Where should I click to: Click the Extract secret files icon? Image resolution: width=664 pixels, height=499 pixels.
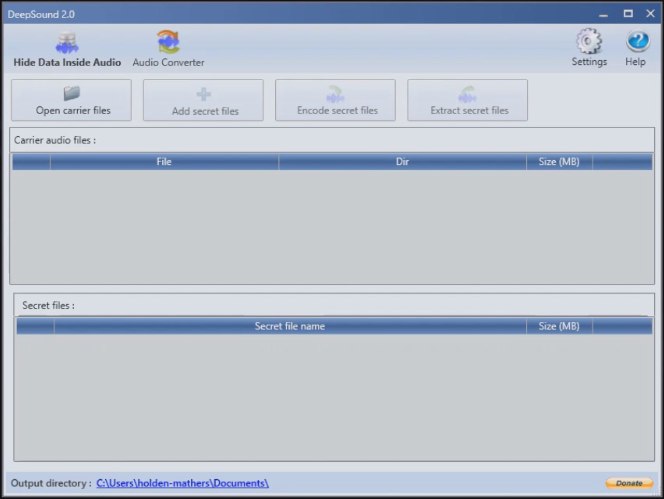pos(468,94)
